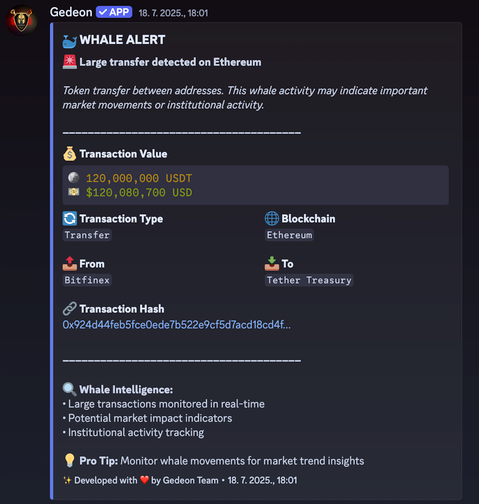Screen dimensions: 479x504
Task: Open Gedeon bot avatar profile
Action: click(x=21, y=20)
